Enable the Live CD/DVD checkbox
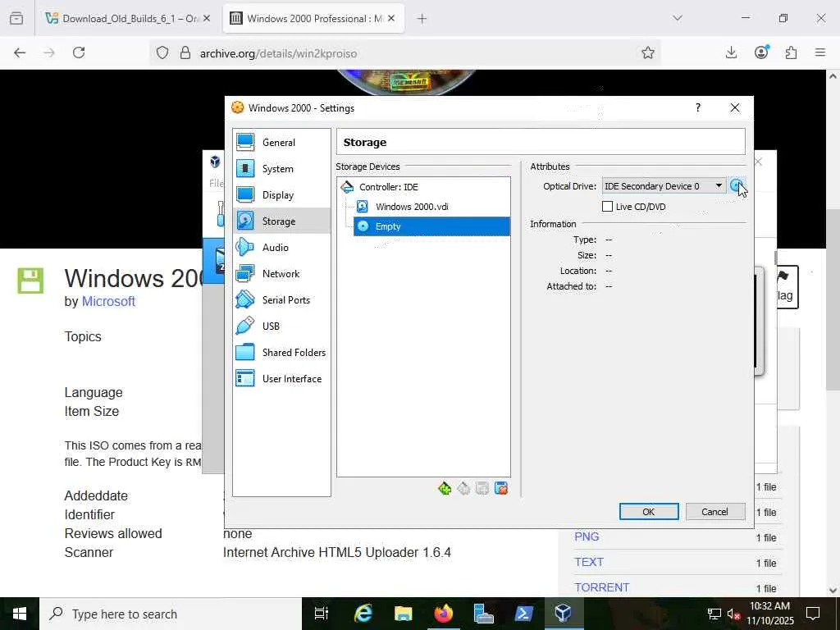The image size is (840, 630). point(608,207)
